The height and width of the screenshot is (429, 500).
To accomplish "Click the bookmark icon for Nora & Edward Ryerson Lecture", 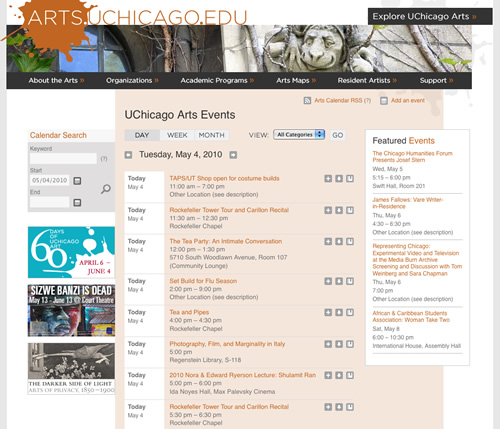I will (350, 375).
